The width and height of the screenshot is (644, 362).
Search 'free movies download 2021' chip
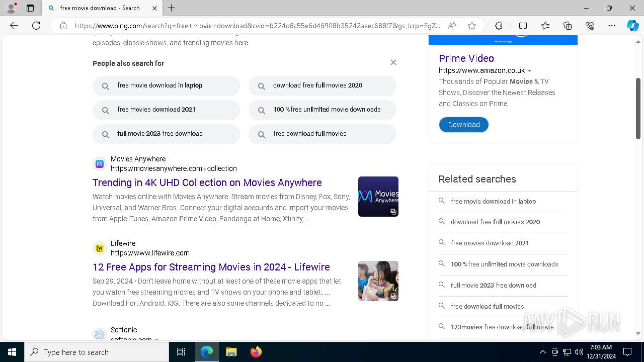point(167,110)
